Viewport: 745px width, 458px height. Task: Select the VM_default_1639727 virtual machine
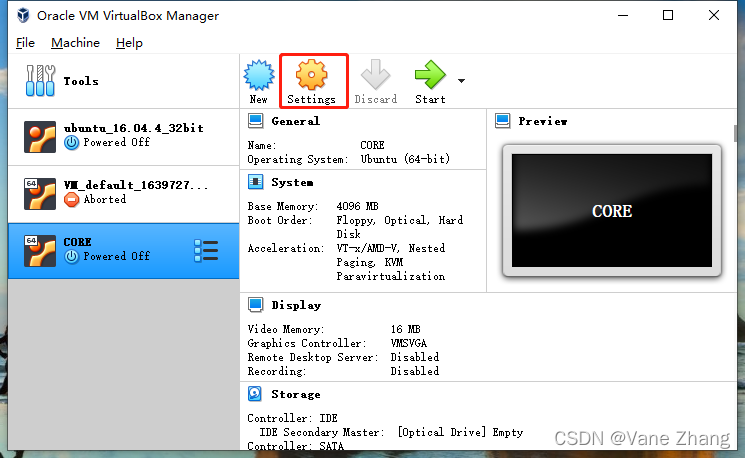click(124, 194)
